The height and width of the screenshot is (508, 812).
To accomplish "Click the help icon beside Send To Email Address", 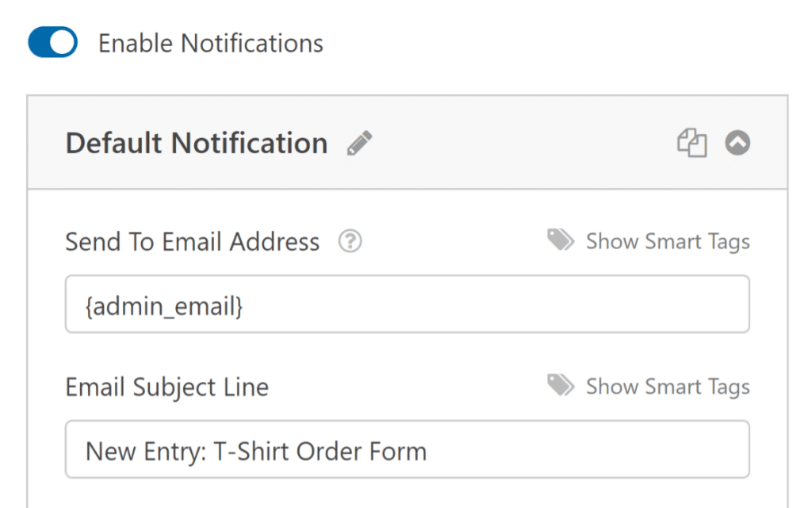I will click(x=350, y=241).
